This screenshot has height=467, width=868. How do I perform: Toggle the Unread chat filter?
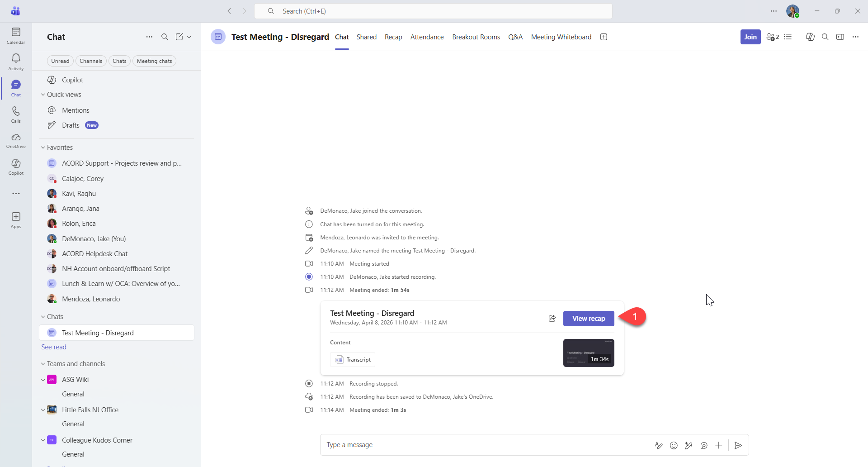(60, 61)
